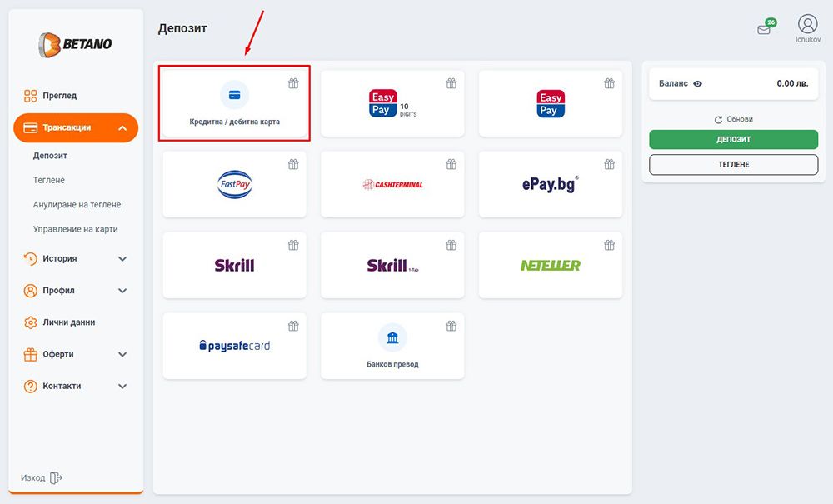Viewport: 833px width, 504px height.
Task: Open the Ichukov user profile icon
Action: pos(807,24)
